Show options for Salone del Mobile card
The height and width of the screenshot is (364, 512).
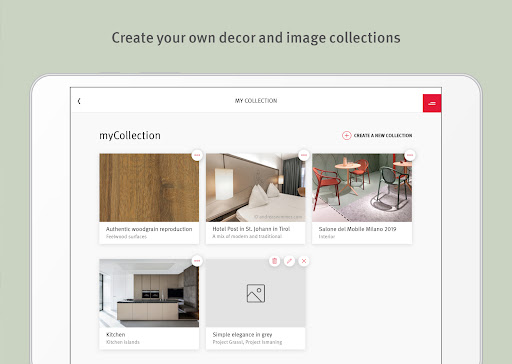pyautogui.click(x=410, y=155)
